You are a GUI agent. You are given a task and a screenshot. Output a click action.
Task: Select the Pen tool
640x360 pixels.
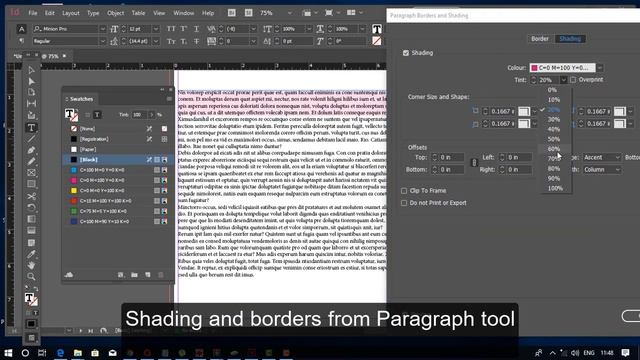click(x=31, y=150)
